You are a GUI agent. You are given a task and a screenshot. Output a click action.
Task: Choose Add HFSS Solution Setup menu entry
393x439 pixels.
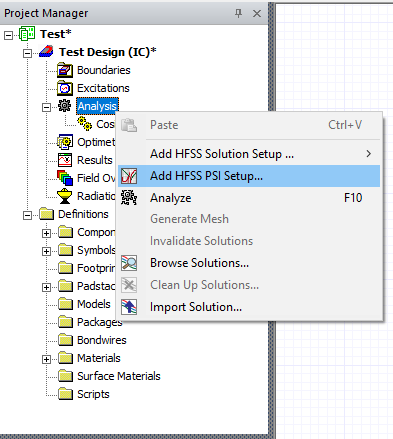point(249,154)
